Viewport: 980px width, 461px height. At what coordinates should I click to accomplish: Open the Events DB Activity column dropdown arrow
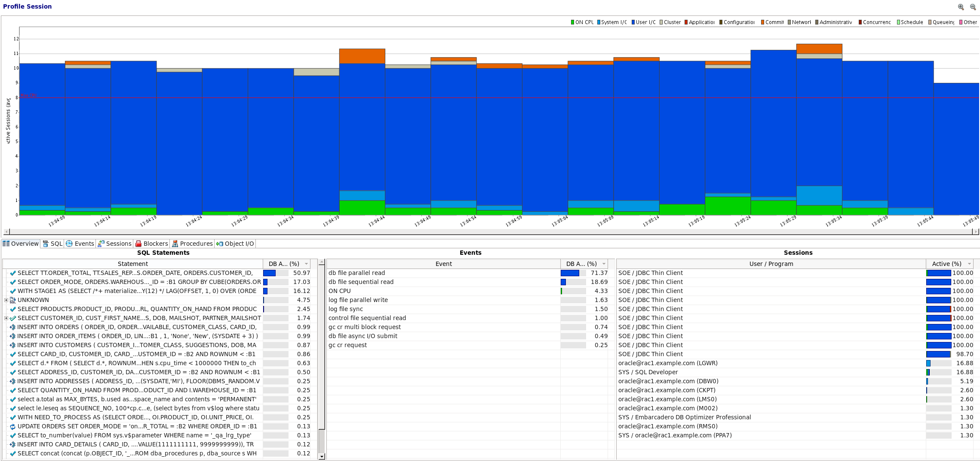click(604, 264)
